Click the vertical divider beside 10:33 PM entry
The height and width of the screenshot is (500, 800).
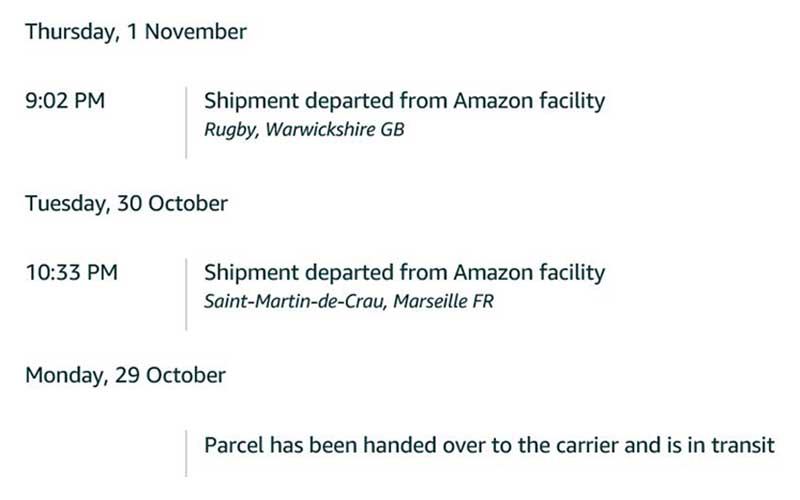coord(186,293)
